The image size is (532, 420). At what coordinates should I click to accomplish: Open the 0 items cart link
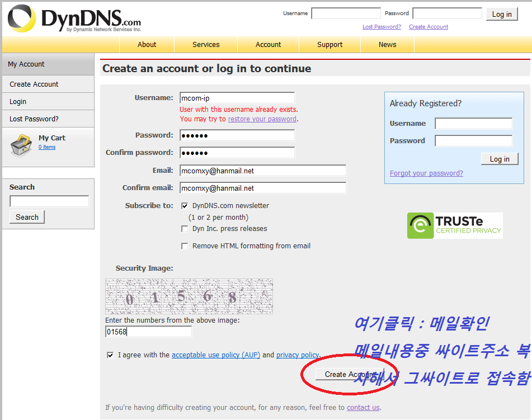pyautogui.click(x=47, y=147)
